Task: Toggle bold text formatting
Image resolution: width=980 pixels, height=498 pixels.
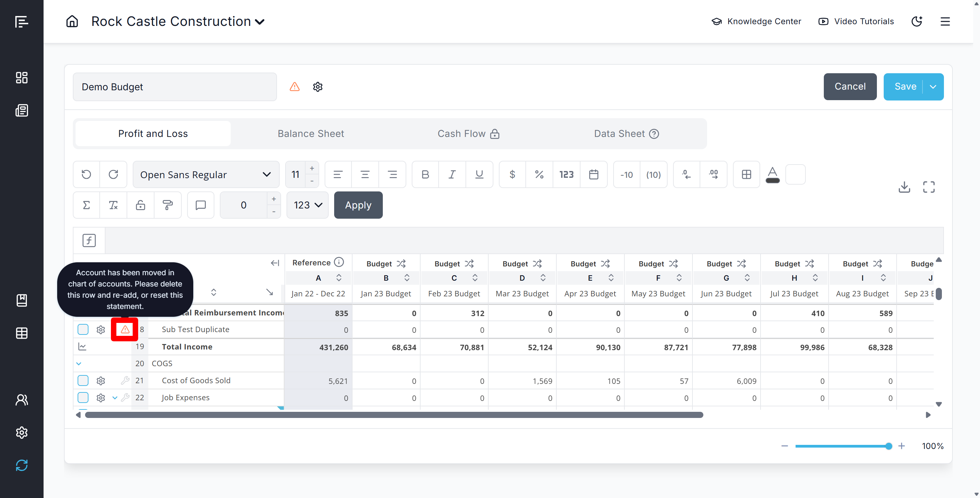Action: [425, 174]
